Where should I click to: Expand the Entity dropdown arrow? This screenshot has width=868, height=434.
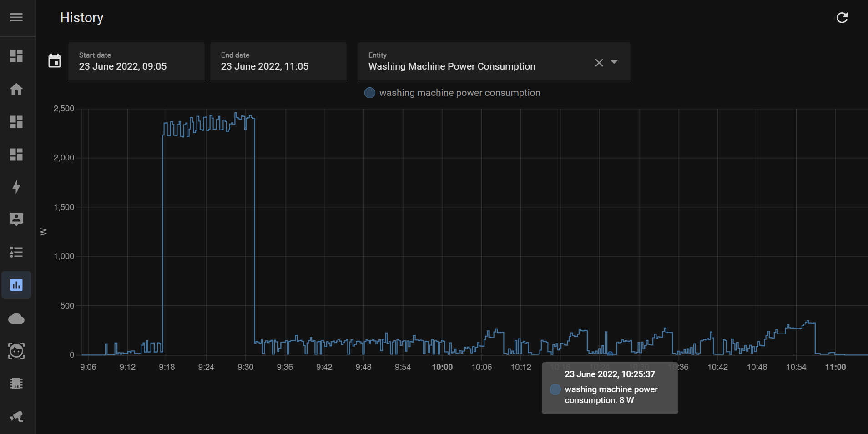[x=614, y=62]
